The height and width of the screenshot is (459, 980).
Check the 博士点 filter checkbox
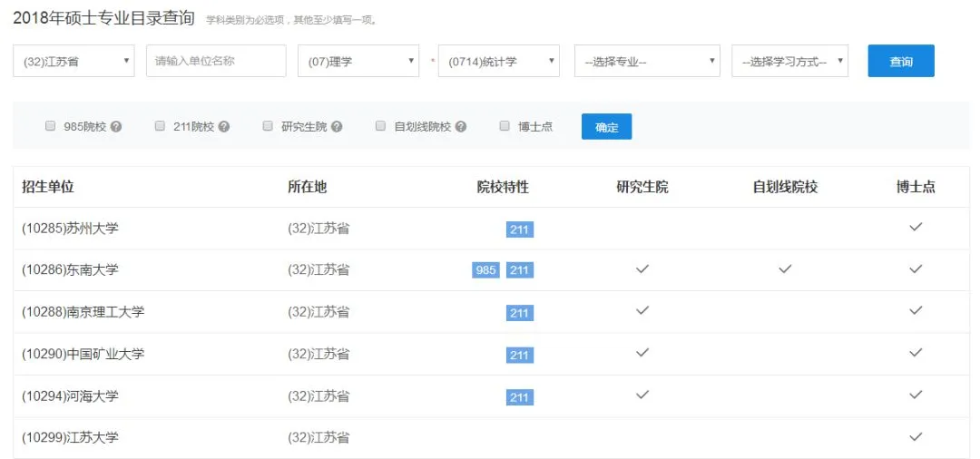click(505, 126)
